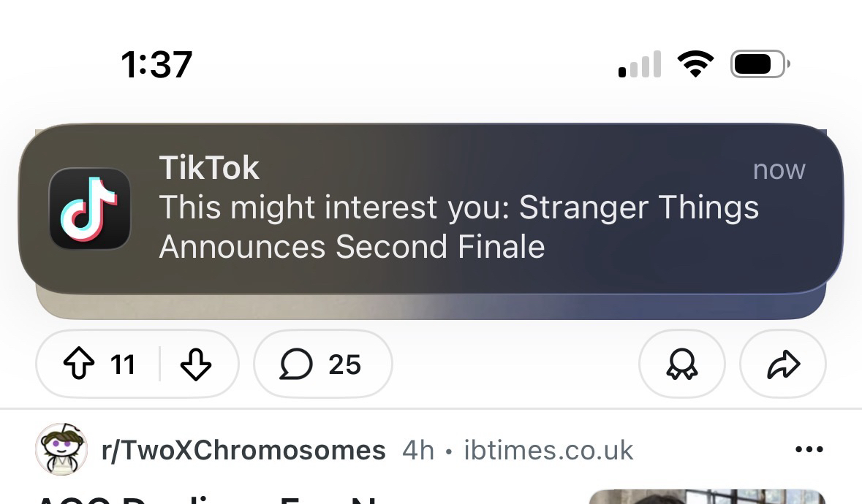This screenshot has width=862, height=504.
Task: Open the article thumbnail image
Action: pos(707,497)
